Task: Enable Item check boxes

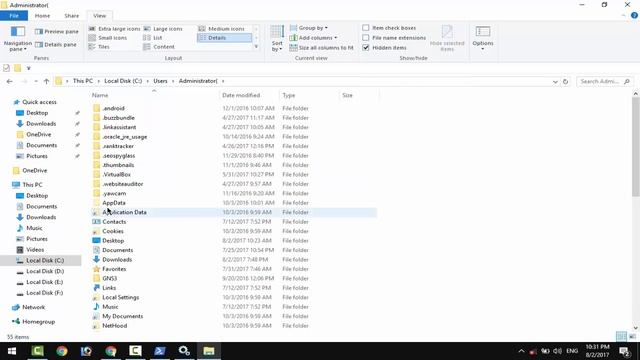Action: (x=389, y=28)
